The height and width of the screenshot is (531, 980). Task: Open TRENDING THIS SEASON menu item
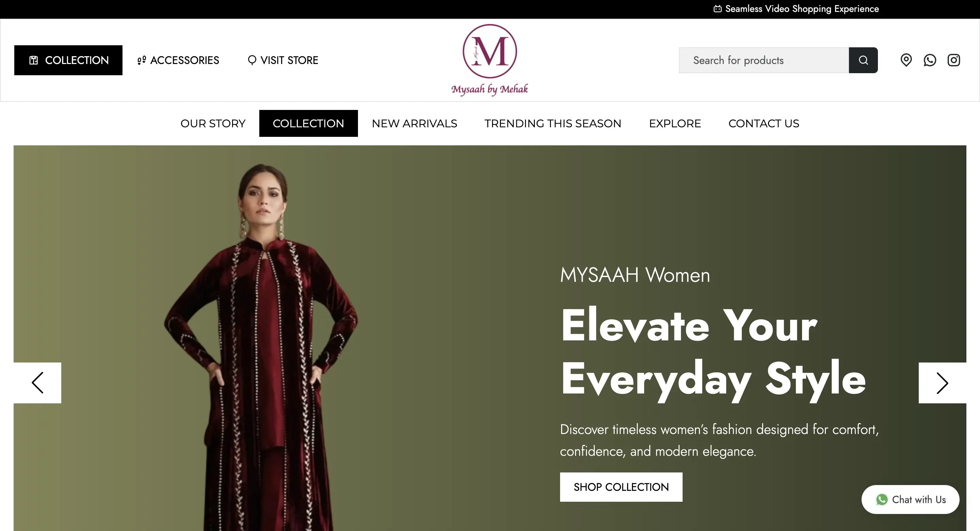click(553, 123)
